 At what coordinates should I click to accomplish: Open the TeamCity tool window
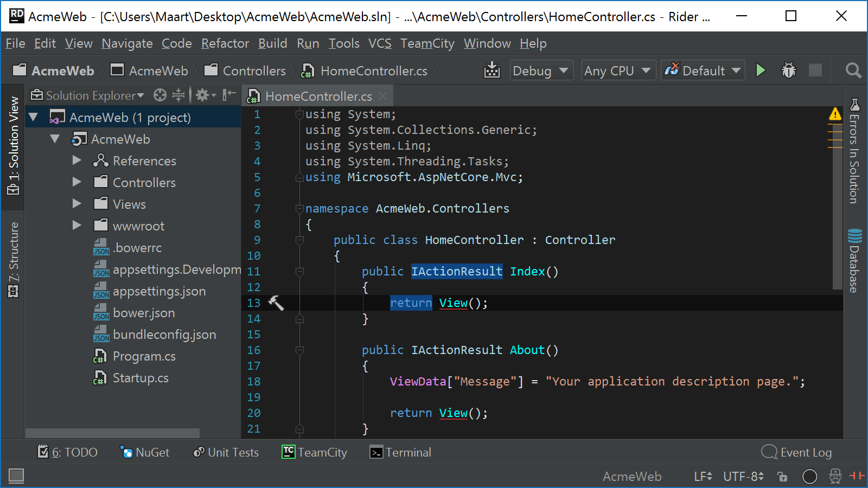(315, 452)
